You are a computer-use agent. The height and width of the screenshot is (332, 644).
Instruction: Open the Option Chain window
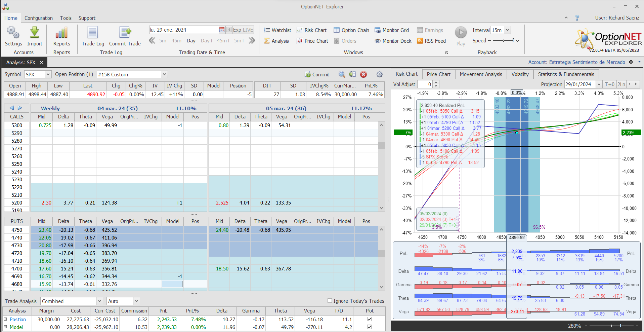[351, 30]
